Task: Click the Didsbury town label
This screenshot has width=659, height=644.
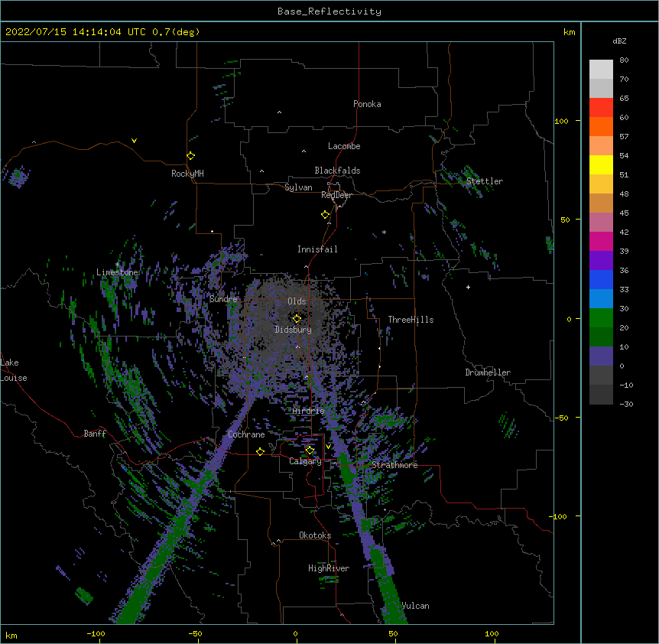Action: tap(294, 330)
